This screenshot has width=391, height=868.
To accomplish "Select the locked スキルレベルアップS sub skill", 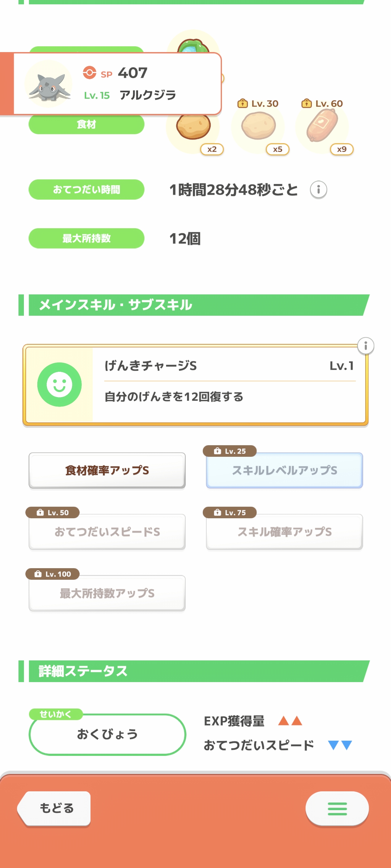I will pos(285,470).
